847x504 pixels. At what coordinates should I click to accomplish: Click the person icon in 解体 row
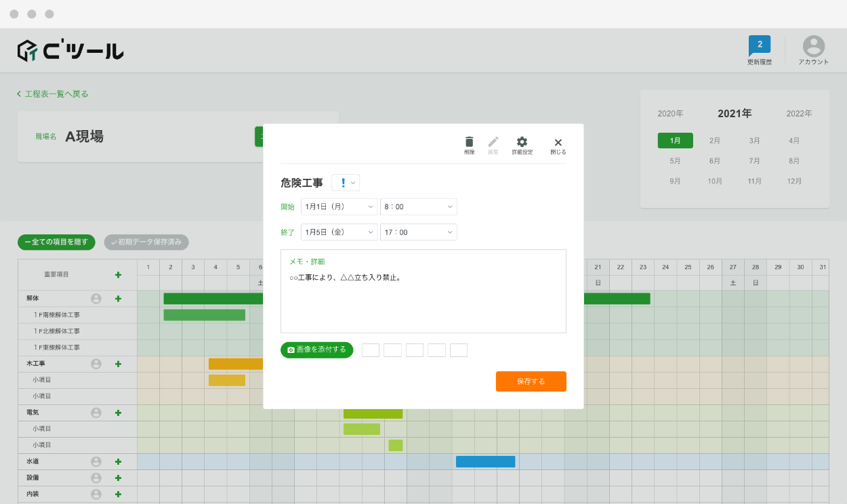pos(96,299)
